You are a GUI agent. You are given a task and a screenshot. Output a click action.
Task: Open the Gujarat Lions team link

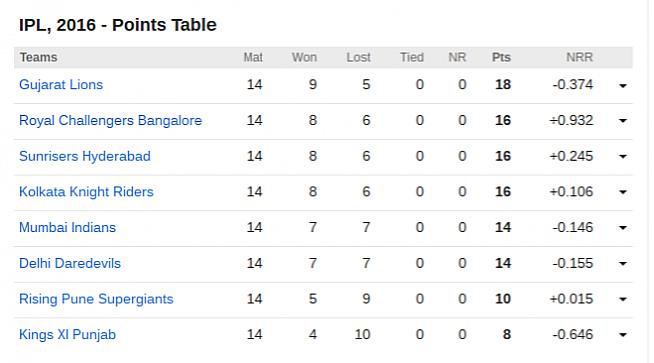point(61,85)
